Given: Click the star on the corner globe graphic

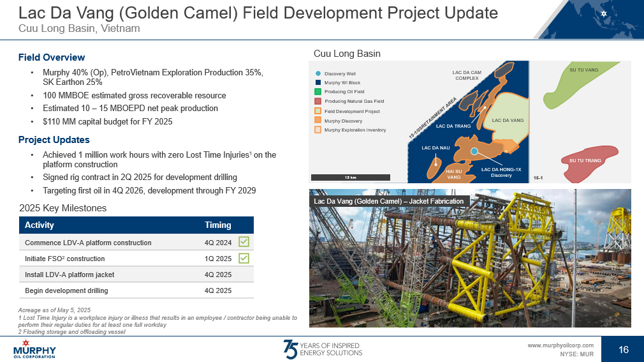Looking at the screenshot, I should pos(604,13).
